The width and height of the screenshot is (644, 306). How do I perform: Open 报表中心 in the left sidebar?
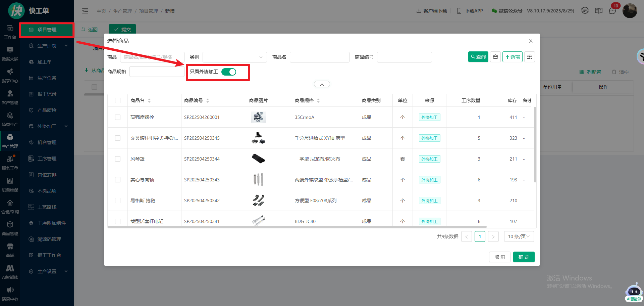click(x=10, y=75)
